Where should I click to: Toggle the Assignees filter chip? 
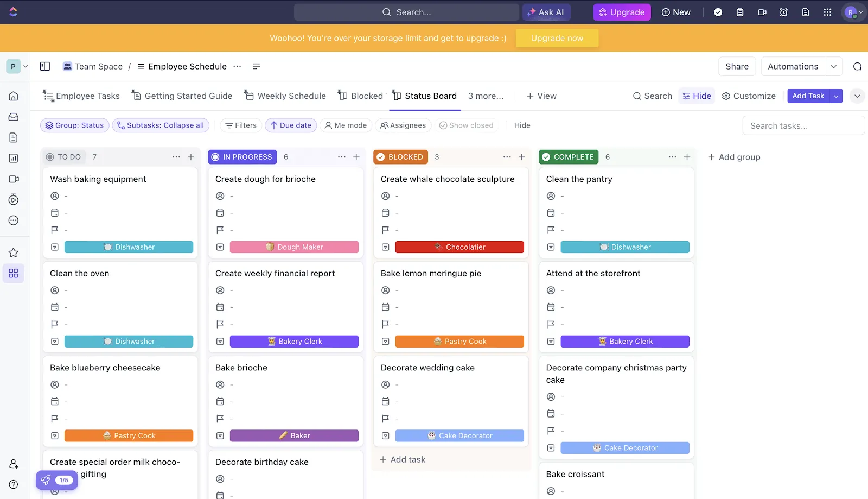pyautogui.click(x=403, y=125)
